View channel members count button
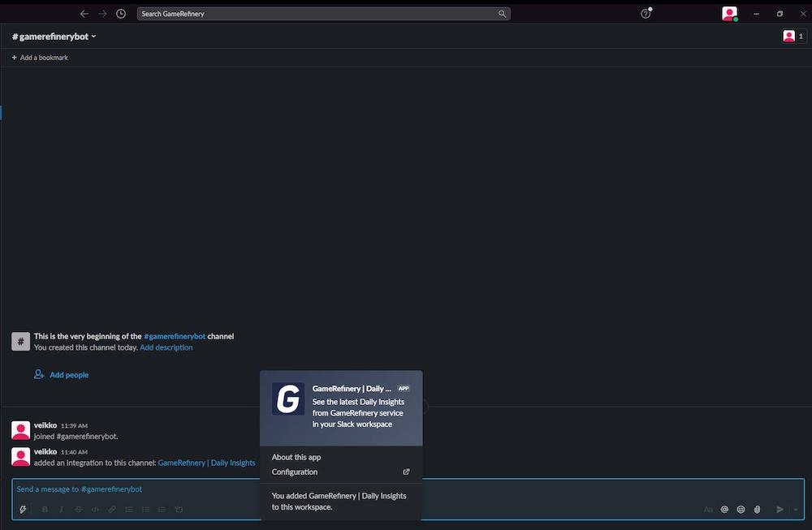 pos(793,37)
